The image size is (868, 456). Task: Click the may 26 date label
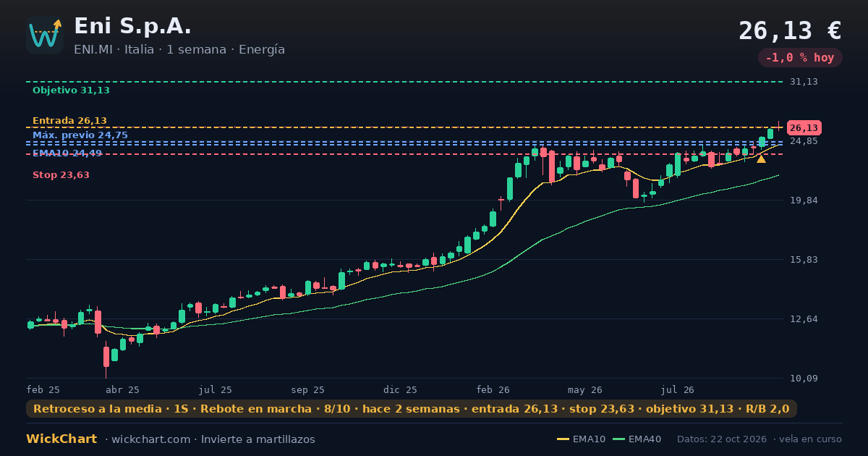click(x=586, y=389)
